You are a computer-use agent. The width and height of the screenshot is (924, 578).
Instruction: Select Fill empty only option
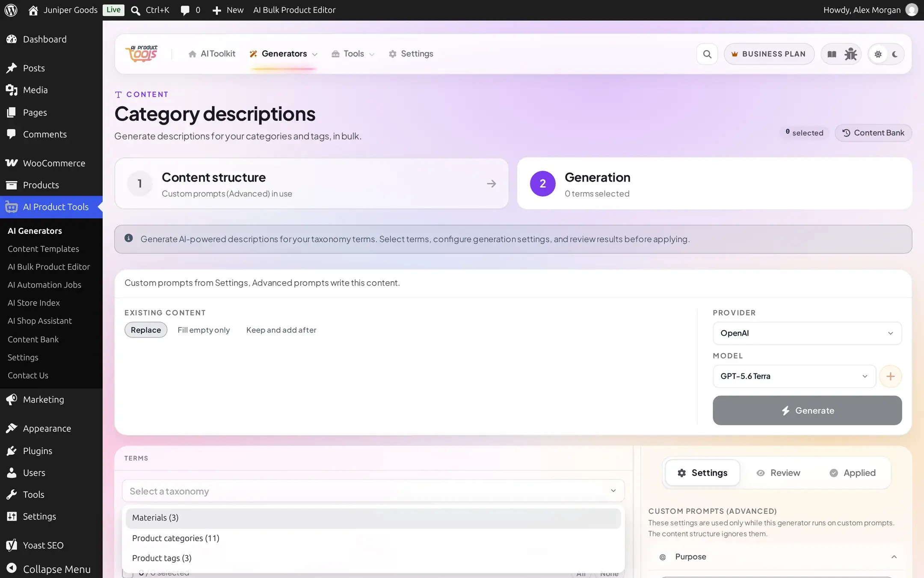point(204,330)
